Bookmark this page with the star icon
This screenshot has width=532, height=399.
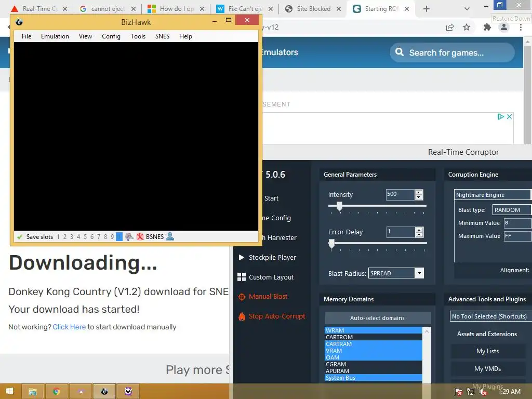click(467, 27)
